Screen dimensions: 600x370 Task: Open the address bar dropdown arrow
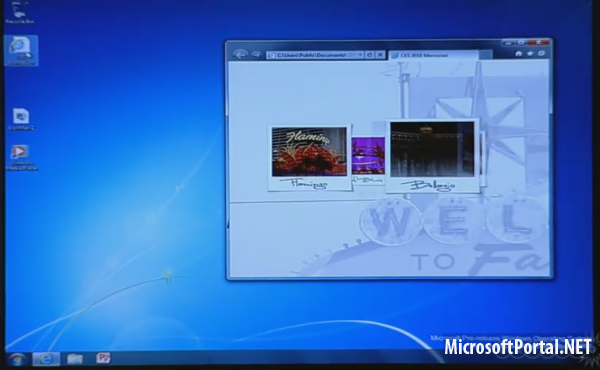click(360, 55)
